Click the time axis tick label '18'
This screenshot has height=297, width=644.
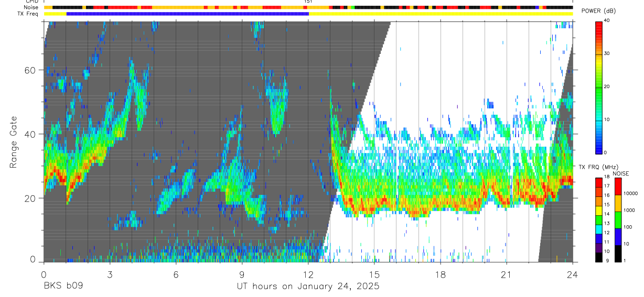pos(441,274)
